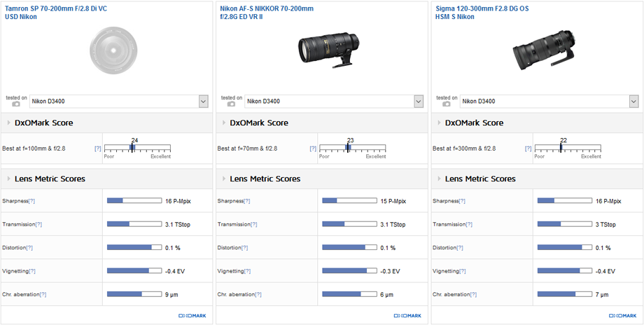The width and height of the screenshot is (644, 325).
Task: Click Sigma transmission bar 3 TStop
Action: click(x=565, y=224)
